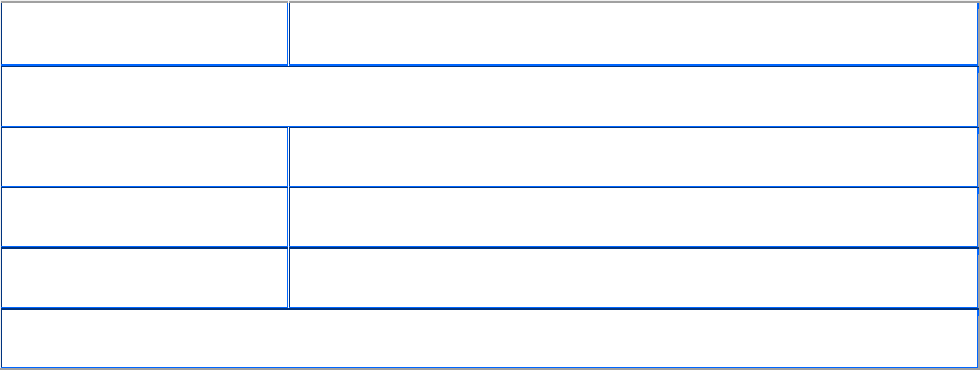980x370 pixels.
Task: Click the full-width second row cell
Action: (489, 96)
